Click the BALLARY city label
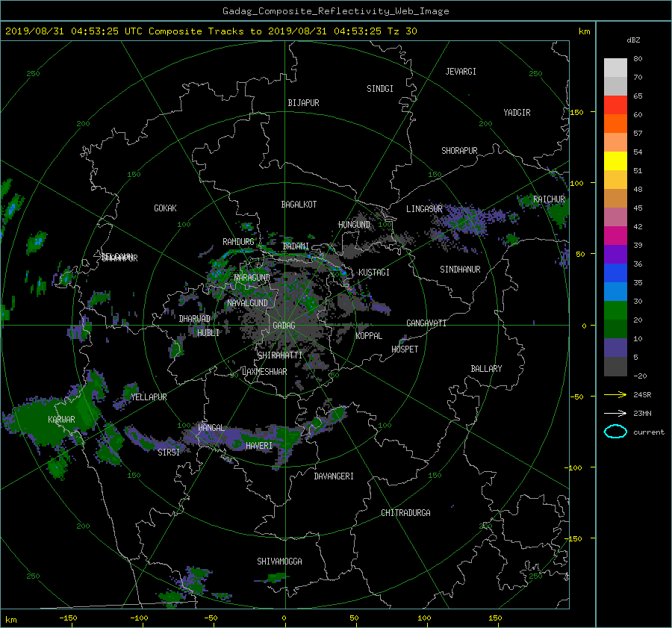Image resolution: width=672 pixels, height=628 pixels. (486, 369)
